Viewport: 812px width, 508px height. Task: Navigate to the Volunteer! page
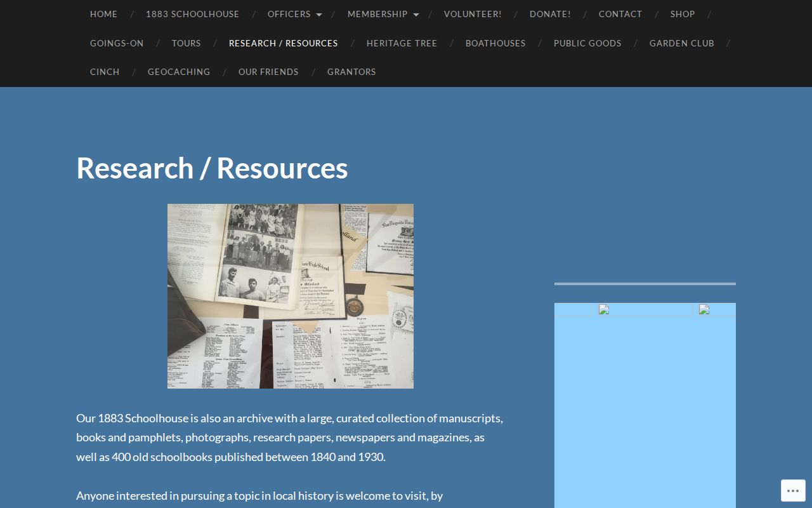coord(473,14)
